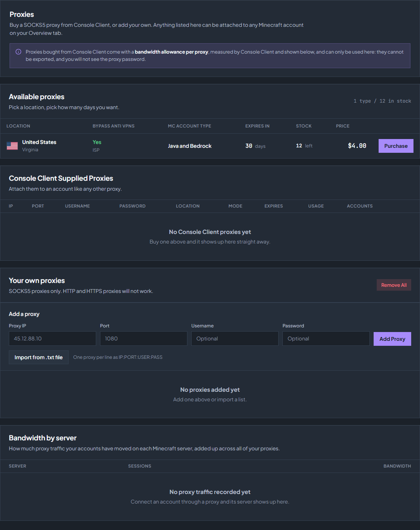This screenshot has width=420, height=530.
Task: Click the LOCATION header in supplied proxies table
Action: (x=188, y=206)
